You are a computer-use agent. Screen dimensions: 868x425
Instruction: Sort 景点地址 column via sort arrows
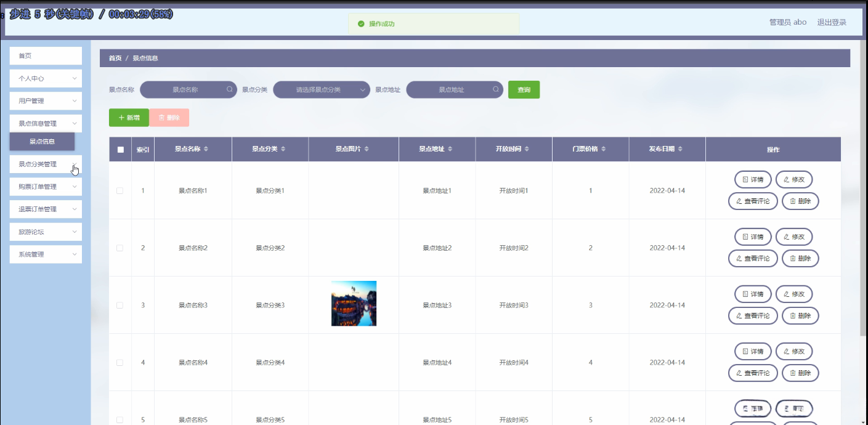coord(450,149)
